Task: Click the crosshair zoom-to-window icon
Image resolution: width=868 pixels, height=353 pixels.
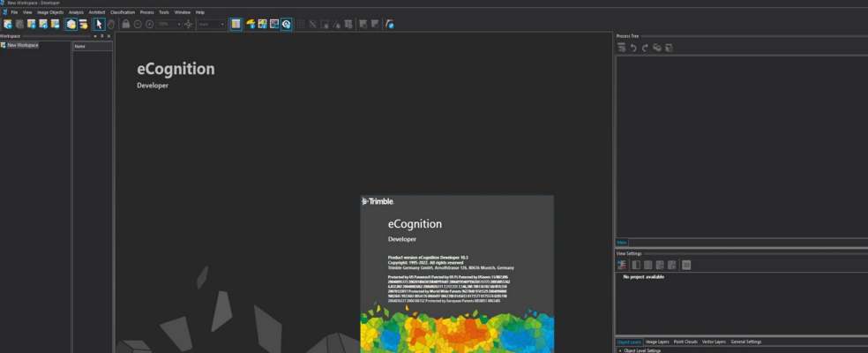Action: pos(188,24)
